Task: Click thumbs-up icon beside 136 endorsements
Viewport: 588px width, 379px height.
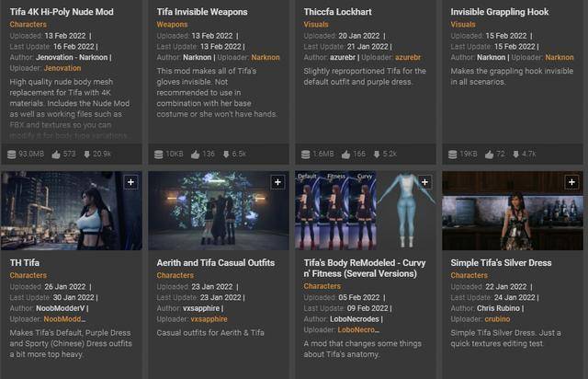Action: 196,155
